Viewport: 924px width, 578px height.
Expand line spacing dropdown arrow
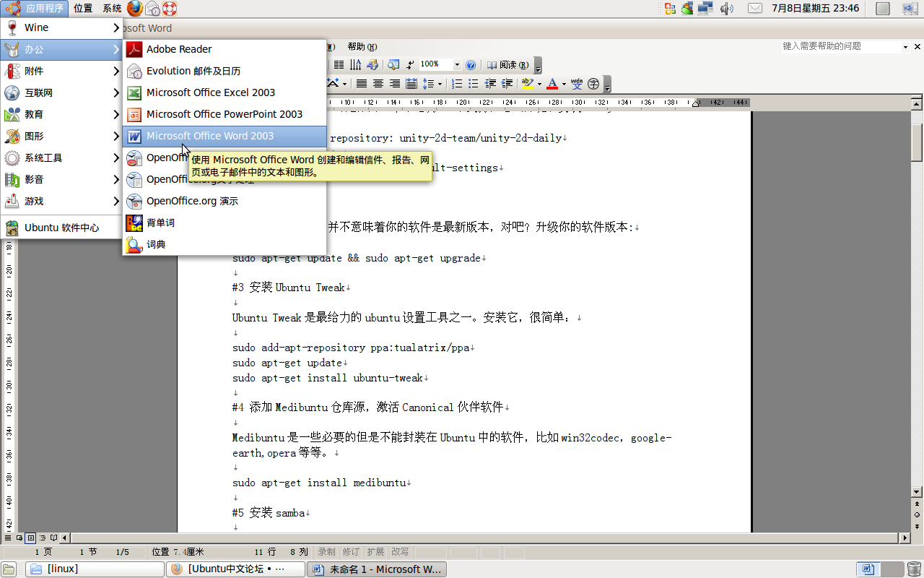(440, 84)
